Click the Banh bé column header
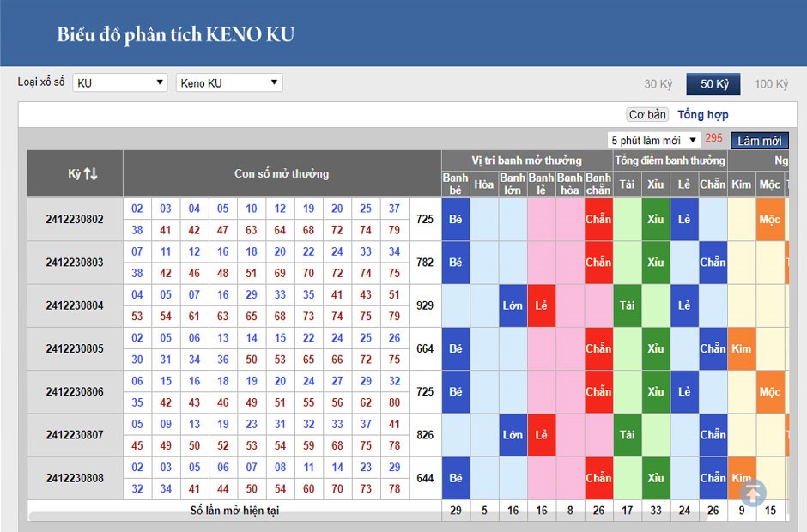The width and height of the screenshot is (807, 532). tap(456, 184)
